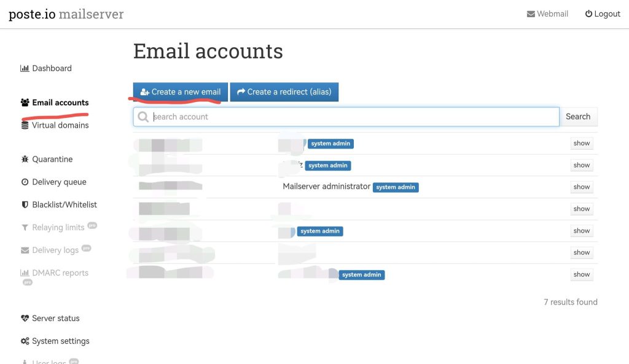Click the Quarantine bug icon

[x=25, y=160]
